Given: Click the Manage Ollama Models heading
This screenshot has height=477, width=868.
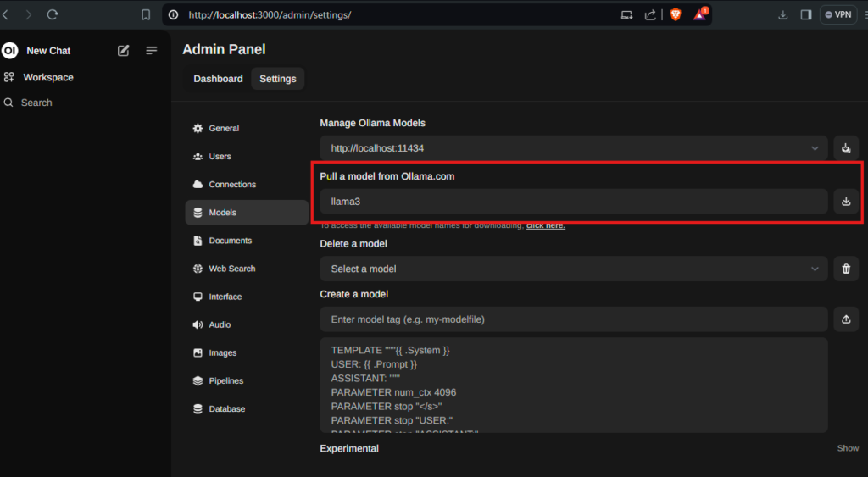Looking at the screenshot, I should (x=373, y=123).
